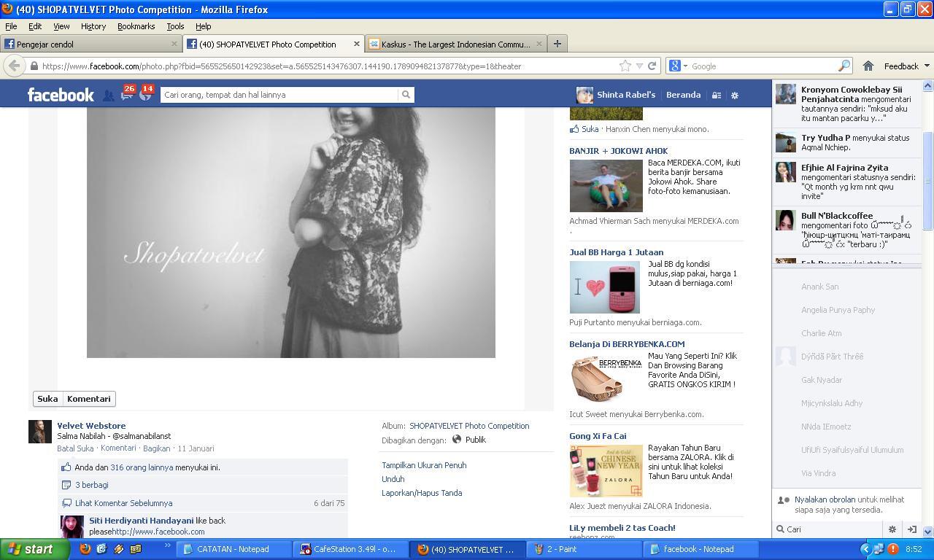Viewport: 934px width, 560px height.
Task: Launch Internet Explorer from quick launch
Action: point(101,549)
